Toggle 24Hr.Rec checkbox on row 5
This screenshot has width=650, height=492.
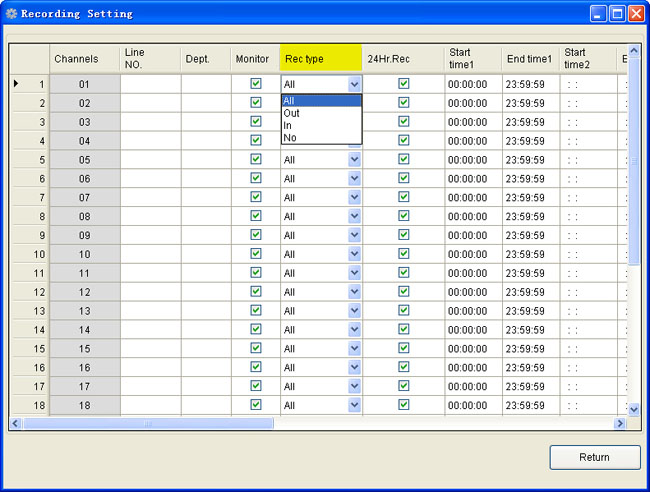404,159
